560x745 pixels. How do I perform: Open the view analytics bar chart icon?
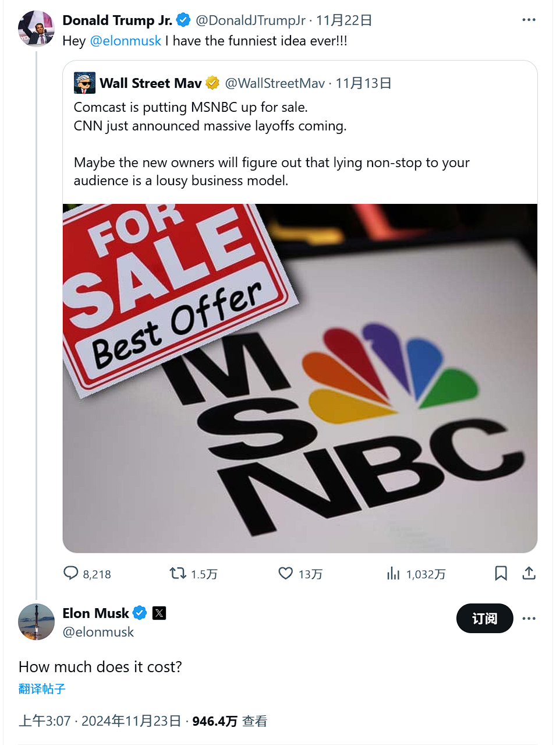click(394, 573)
